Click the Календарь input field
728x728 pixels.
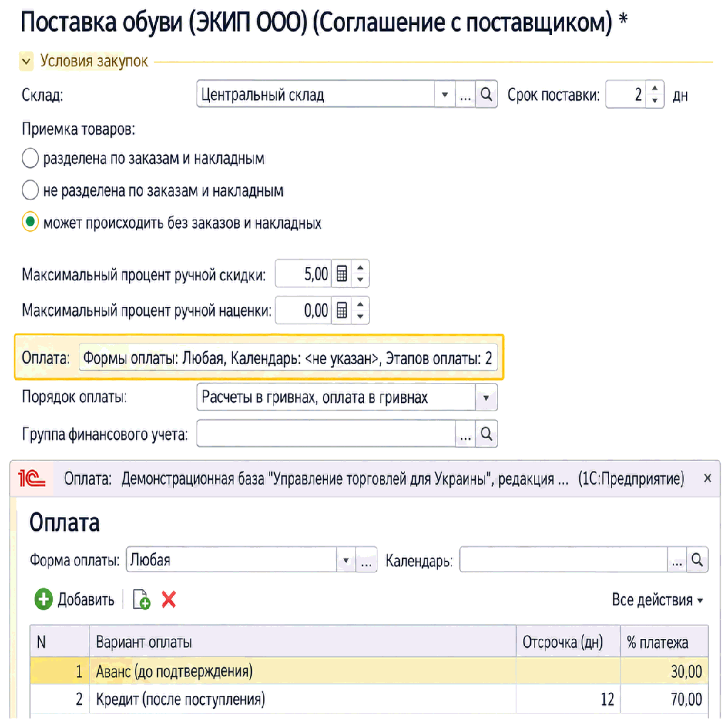[564, 560]
